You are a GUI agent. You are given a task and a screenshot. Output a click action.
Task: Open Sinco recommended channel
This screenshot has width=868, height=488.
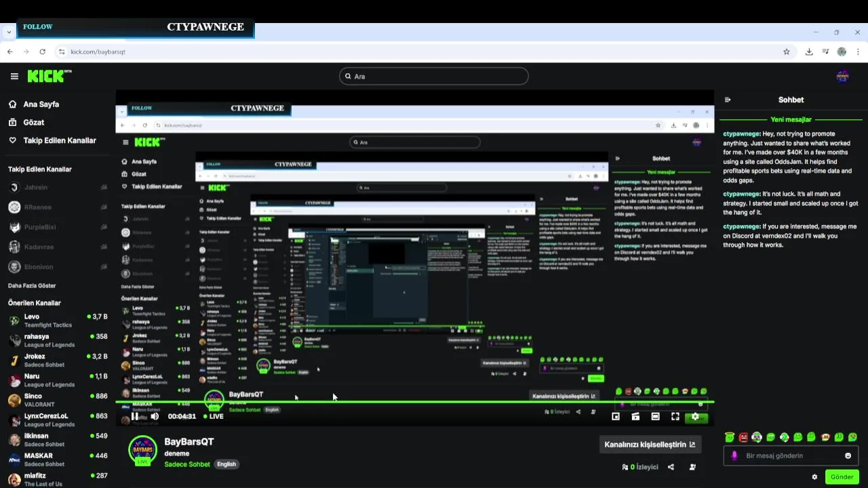[58, 400]
